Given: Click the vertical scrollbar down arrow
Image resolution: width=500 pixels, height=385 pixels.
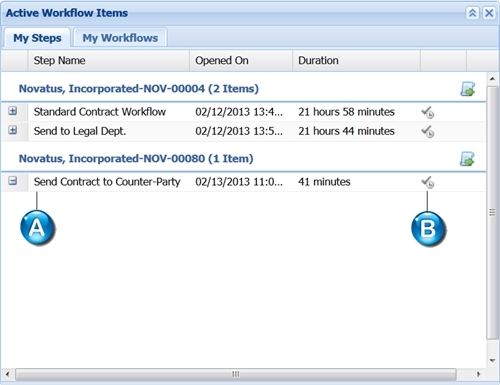Looking at the screenshot, I should 492,361.
